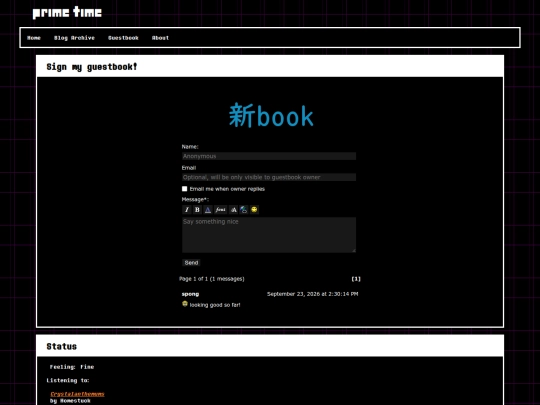This screenshot has width=540, height=405.
Task: Click the Feeling: fine status line
Action: [x=72, y=367]
